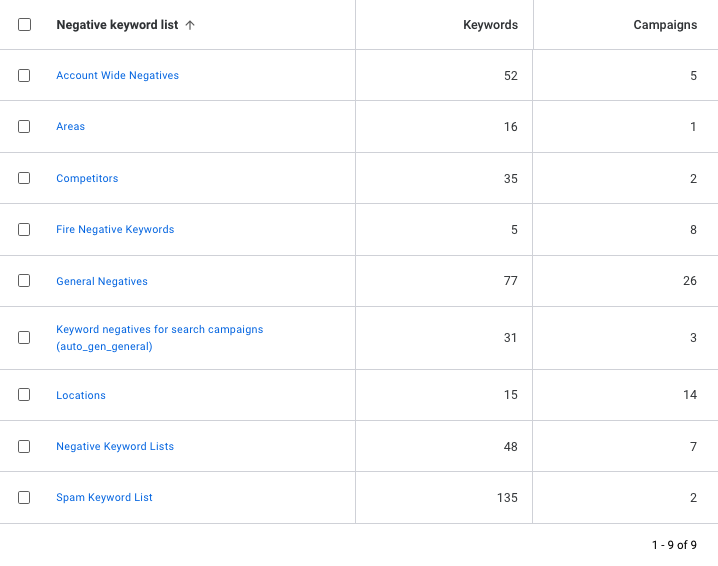Check the Negative Keyword Lists row
This screenshot has width=718, height=566.
(x=24, y=447)
